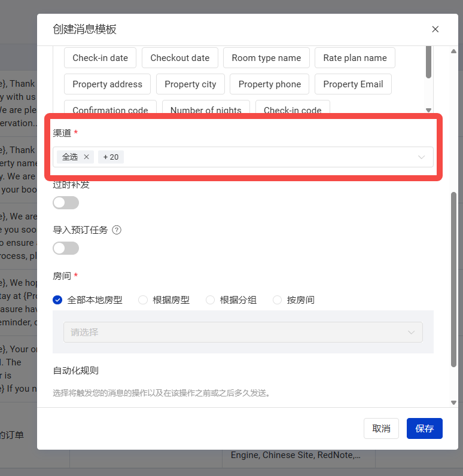The image size is (463, 476).
Task: Click the 取消 button
Action: [381, 428]
